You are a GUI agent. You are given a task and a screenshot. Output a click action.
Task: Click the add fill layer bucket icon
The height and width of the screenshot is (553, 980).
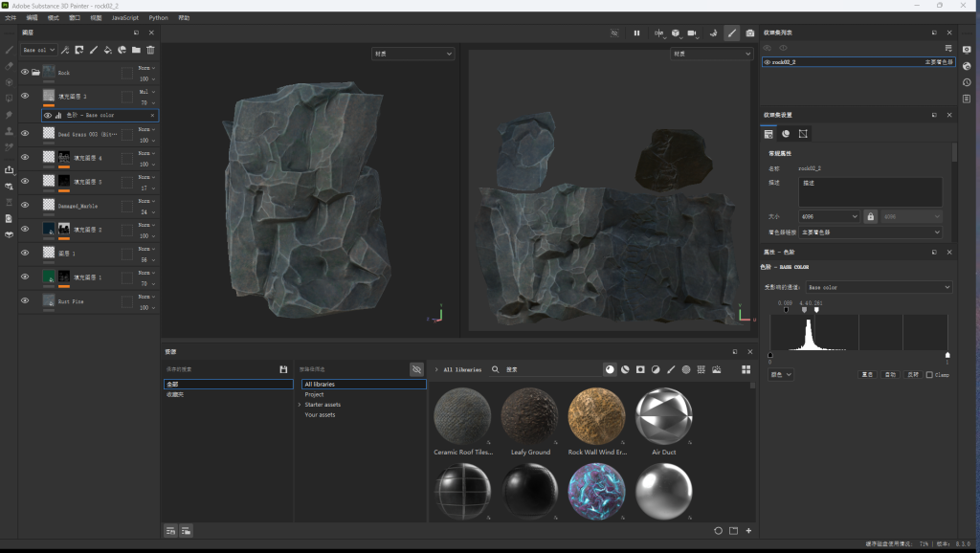pos(107,50)
